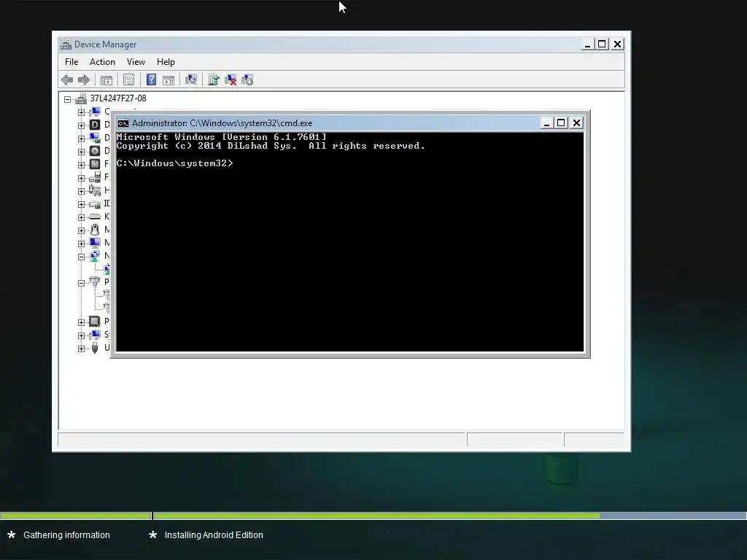The height and width of the screenshot is (560, 747).
Task: Select the IDE controller category icon
Action: (95, 204)
